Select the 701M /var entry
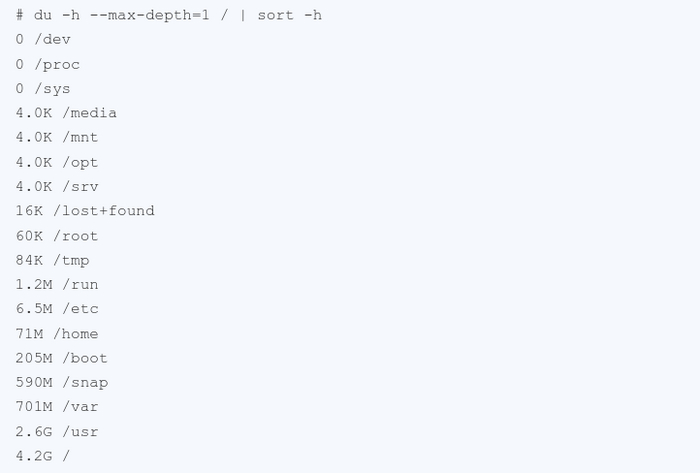The width and height of the screenshot is (700, 473). tap(57, 407)
